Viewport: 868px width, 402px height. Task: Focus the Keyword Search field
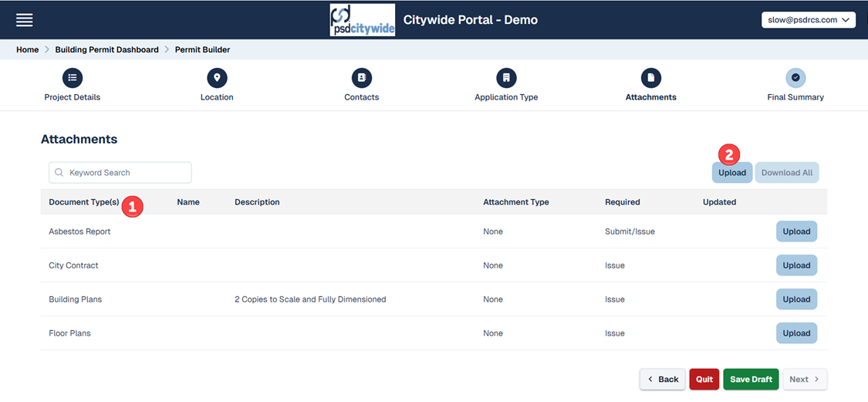coord(120,173)
